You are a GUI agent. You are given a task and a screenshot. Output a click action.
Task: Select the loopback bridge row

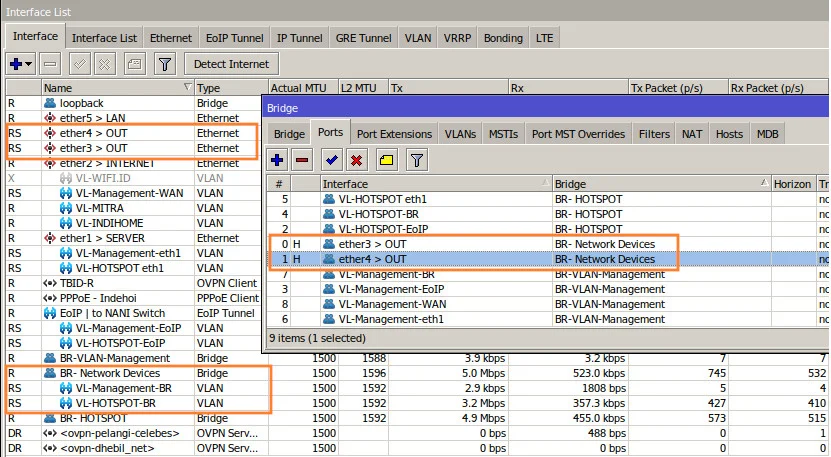coord(134,103)
